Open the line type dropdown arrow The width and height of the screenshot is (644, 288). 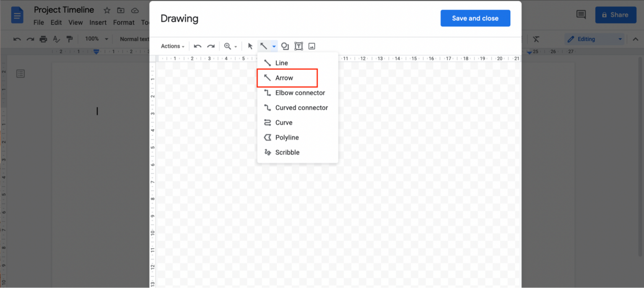pos(274,46)
